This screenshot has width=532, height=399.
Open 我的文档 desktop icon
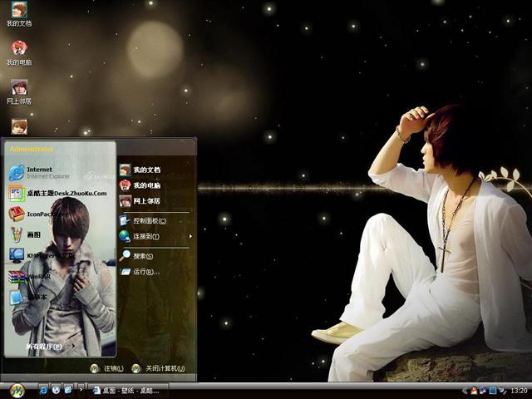coord(18,14)
